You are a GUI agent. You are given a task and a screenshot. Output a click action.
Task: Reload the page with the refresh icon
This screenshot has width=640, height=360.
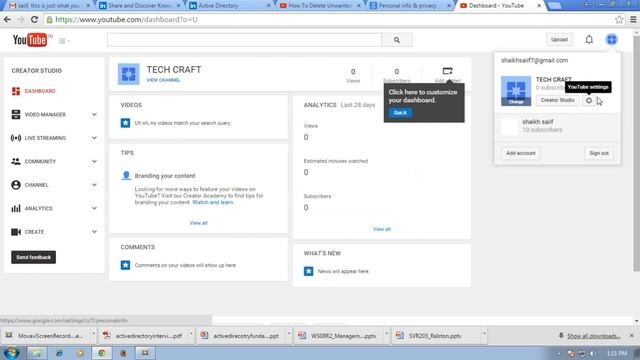35,19
